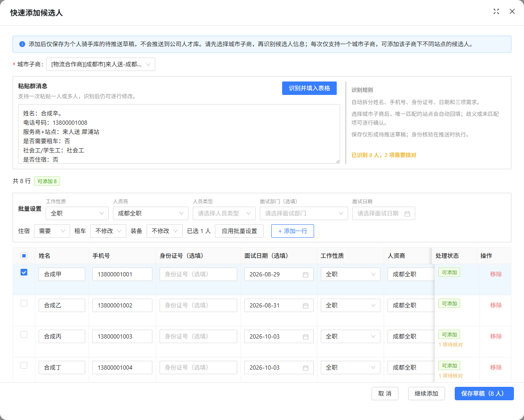Remove the 合成甲 row via 移除
The width and height of the screenshot is (524, 420).
[x=496, y=274]
